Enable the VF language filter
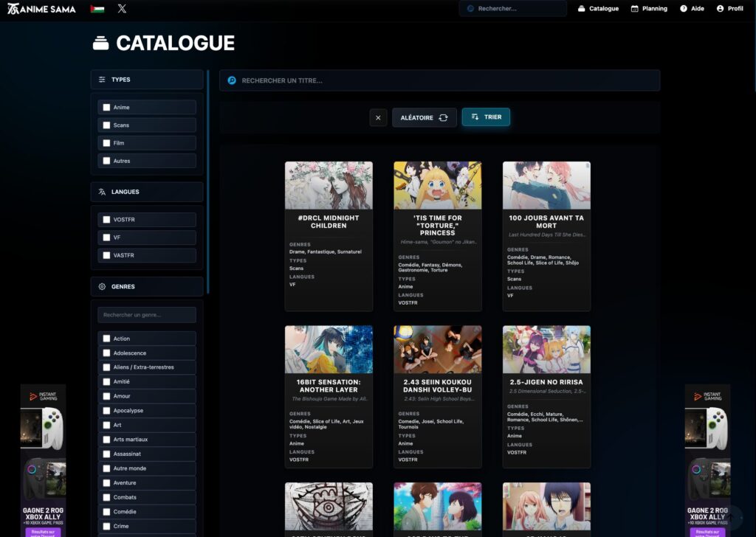Screen dimensions: 756x537 [106, 238]
